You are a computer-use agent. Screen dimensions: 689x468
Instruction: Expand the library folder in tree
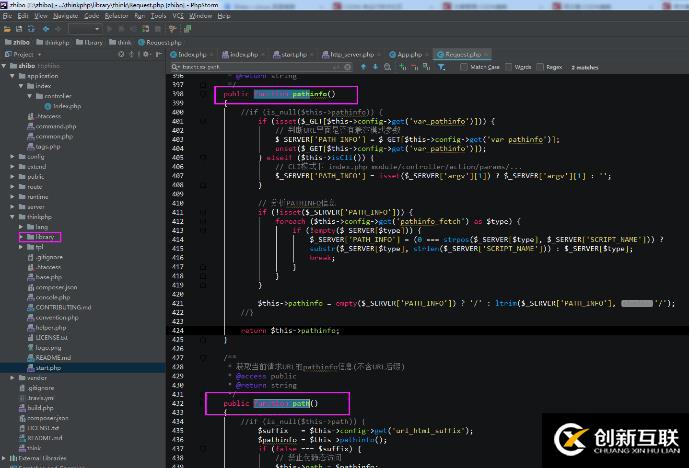point(21,237)
